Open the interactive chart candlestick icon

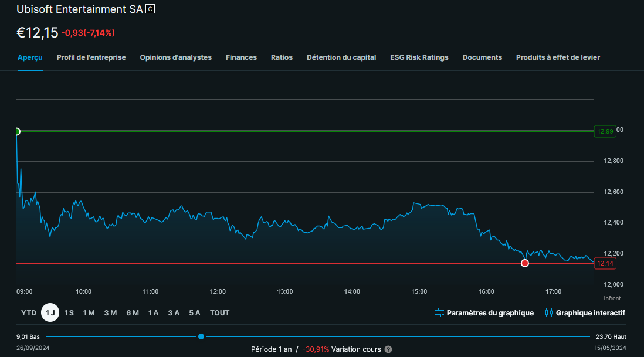click(549, 312)
